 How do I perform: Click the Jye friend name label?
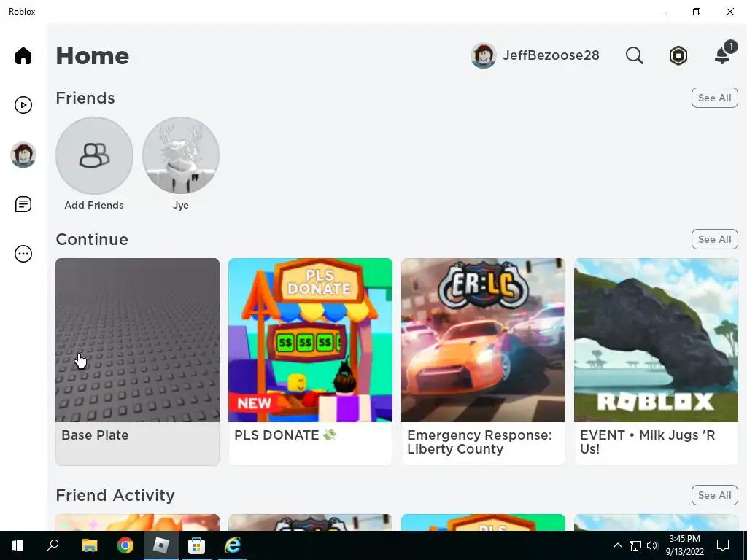coord(181,206)
